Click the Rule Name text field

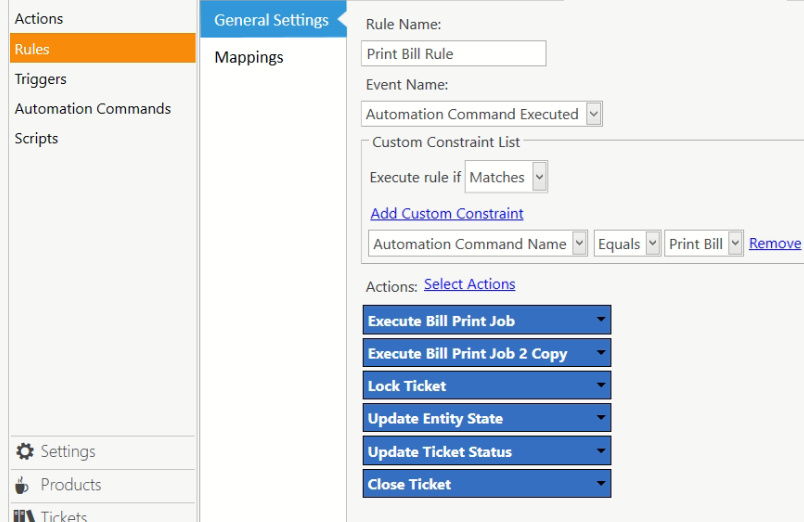tap(453, 53)
